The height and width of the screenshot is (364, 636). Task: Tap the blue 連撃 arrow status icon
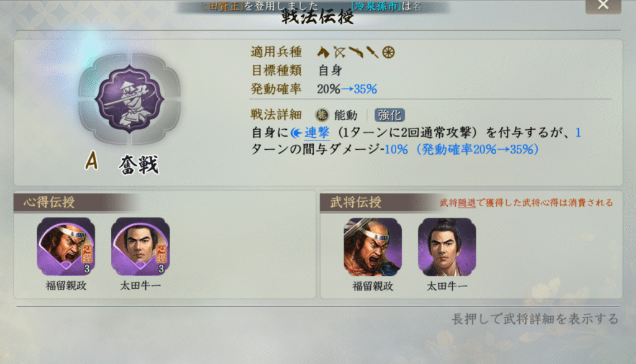pos(296,133)
